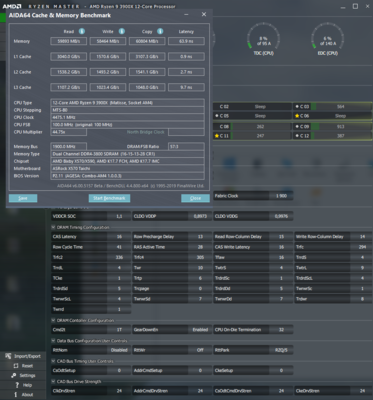
Task: Click the Reset icon in the sidebar
Action: (16, 366)
